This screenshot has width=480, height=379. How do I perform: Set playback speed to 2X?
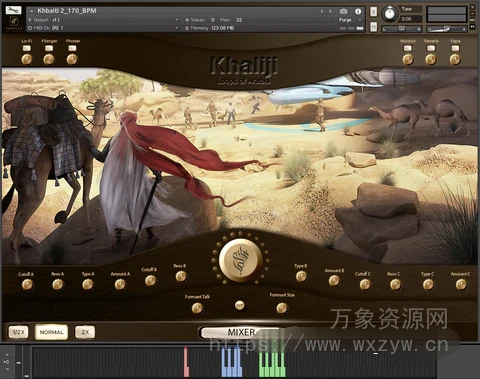click(x=85, y=332)
